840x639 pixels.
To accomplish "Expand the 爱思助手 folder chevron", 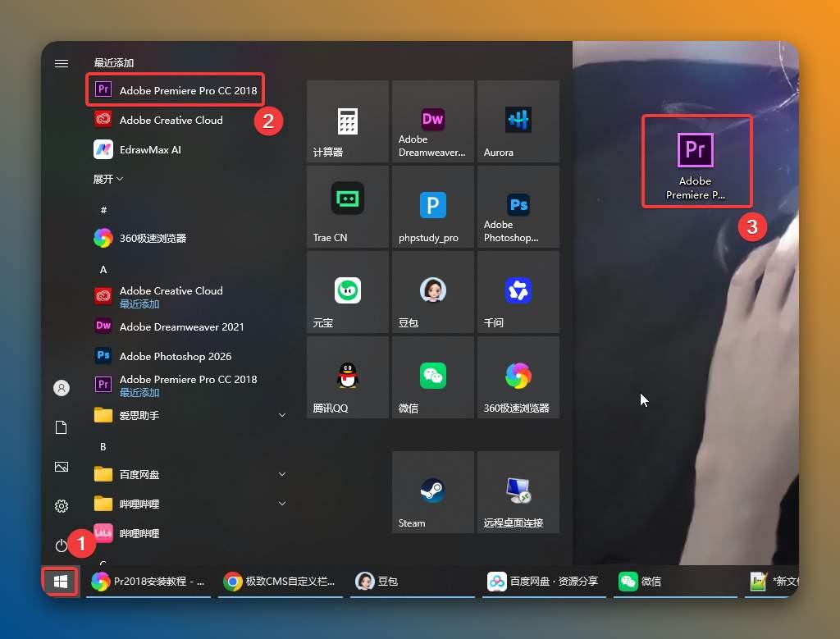I will (x=282, y=415).
